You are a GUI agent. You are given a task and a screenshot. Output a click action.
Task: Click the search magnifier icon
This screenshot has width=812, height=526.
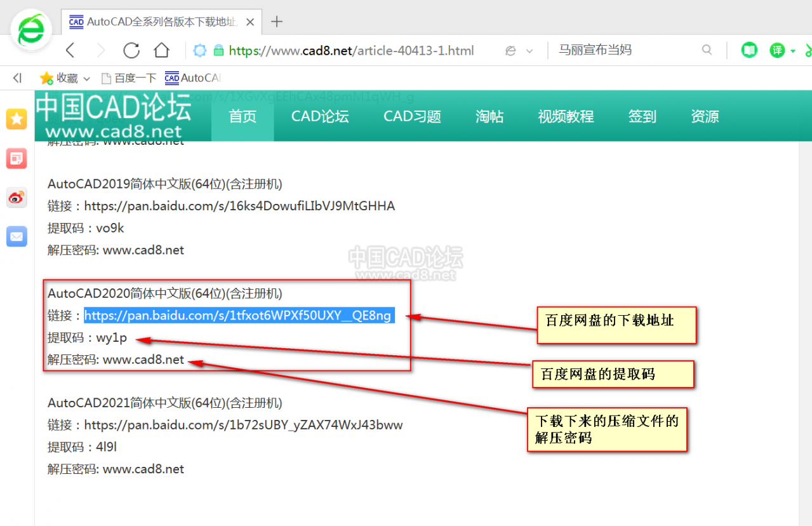(707, 50)
